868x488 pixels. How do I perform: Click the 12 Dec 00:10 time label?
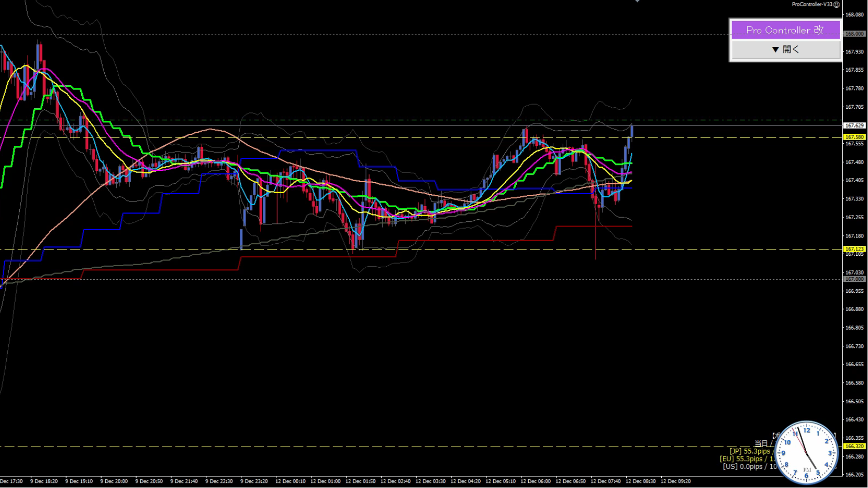pos(291,481)
